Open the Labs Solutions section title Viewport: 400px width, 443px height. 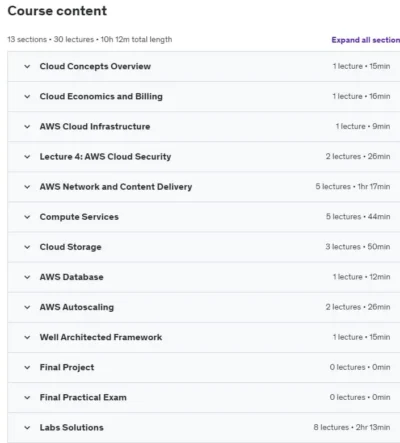[72, 427]
